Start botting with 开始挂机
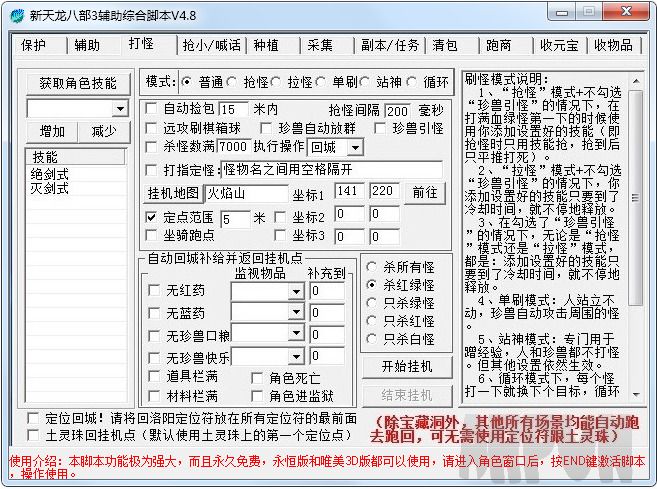This screenshot has height=489, width=657. (407, 367)
